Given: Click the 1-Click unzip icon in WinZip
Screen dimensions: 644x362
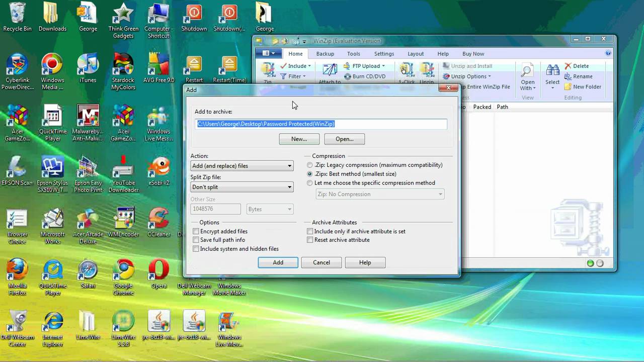Looking at the screenshot, I should [407, 73].
